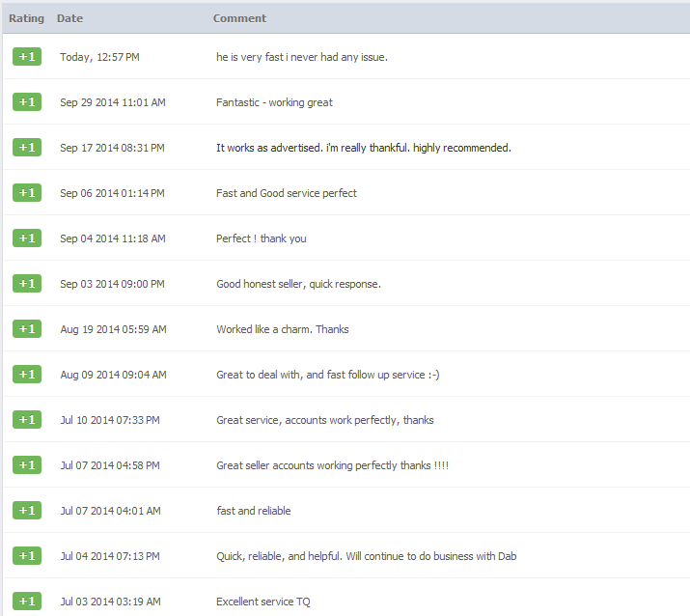
Task: Click the +1 rating badge for Sep 17
Action: [27, 148]
